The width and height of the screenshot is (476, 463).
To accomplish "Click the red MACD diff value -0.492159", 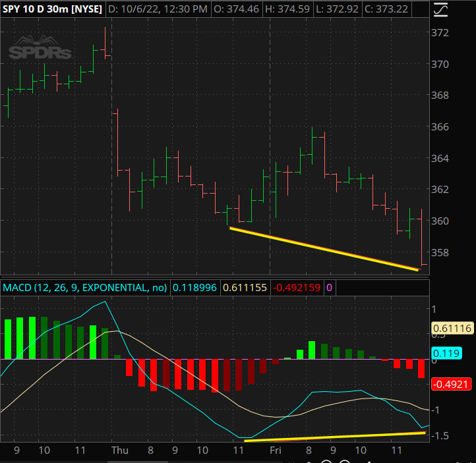I will (297, 287).
